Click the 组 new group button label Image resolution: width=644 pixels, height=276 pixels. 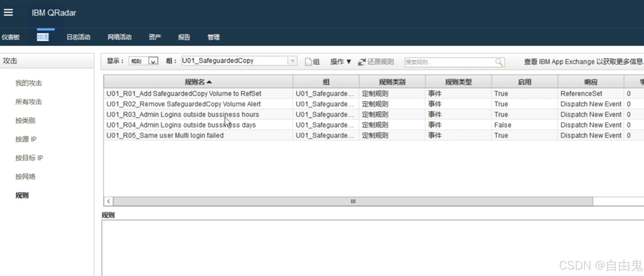316,62
